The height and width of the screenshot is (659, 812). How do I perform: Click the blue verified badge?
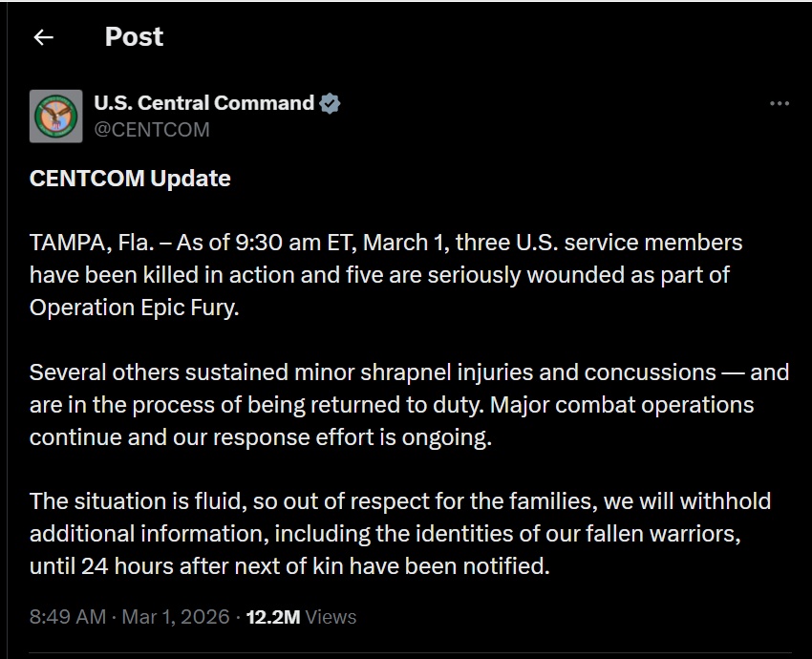(330, 103)
